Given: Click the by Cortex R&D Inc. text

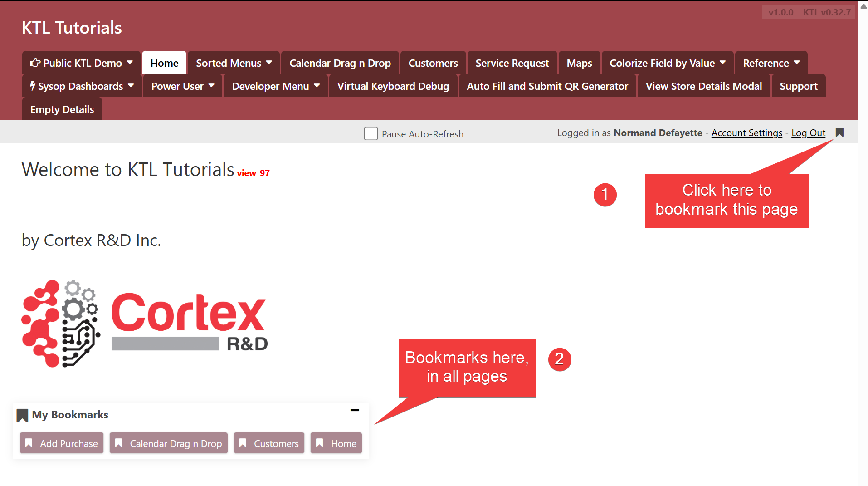Looking at the screenshot, I should click(91, 240).
